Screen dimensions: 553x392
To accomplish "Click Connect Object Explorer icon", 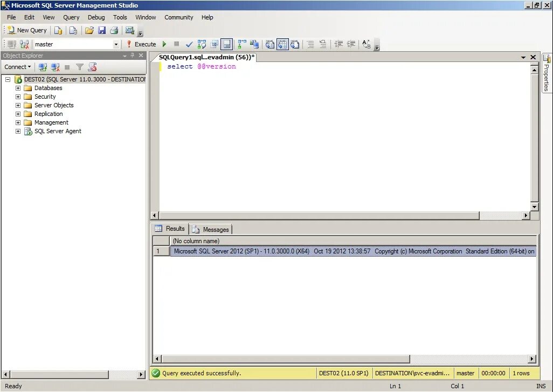I will tap(43, 67).
